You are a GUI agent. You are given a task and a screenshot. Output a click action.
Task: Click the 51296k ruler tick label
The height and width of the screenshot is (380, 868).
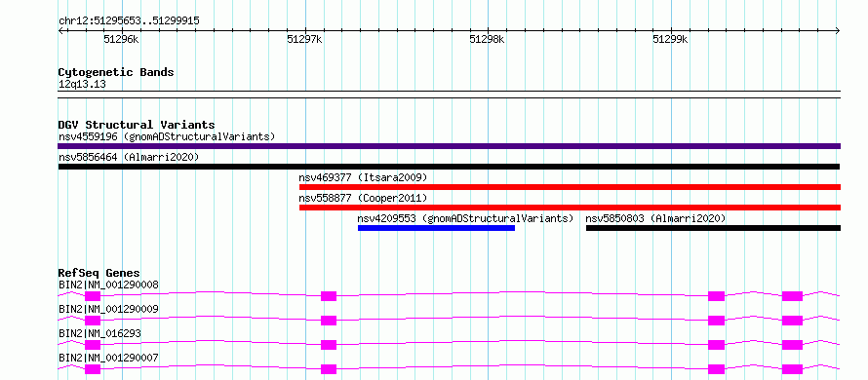click(x=121, y=39)
